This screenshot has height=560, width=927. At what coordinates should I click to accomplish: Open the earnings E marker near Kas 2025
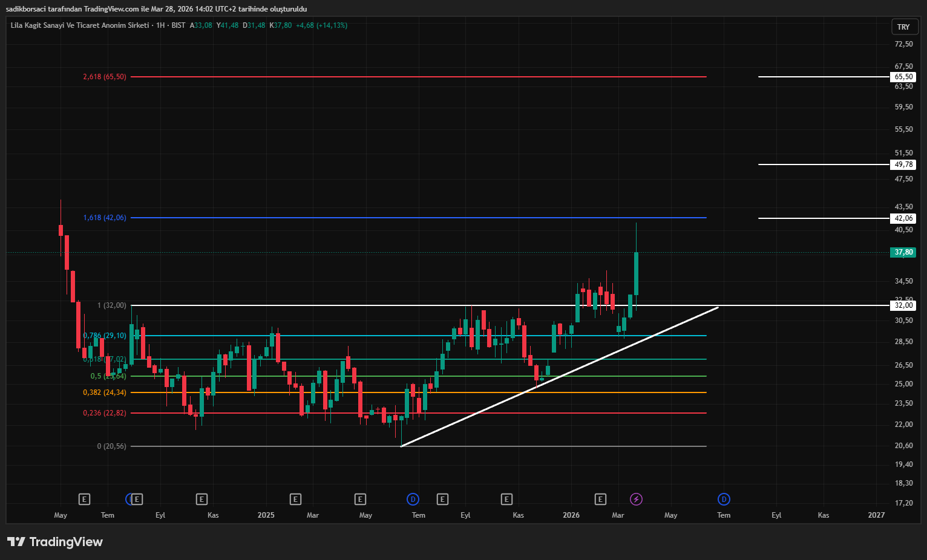pyautogui.click(x=506, y=499)
